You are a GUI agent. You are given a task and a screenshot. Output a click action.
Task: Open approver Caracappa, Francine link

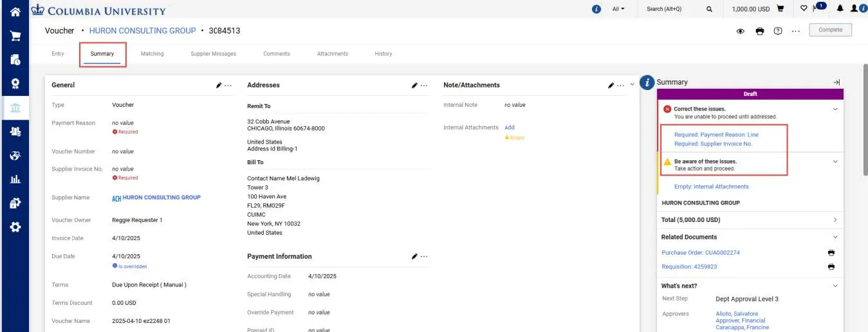tap(742, 327)
